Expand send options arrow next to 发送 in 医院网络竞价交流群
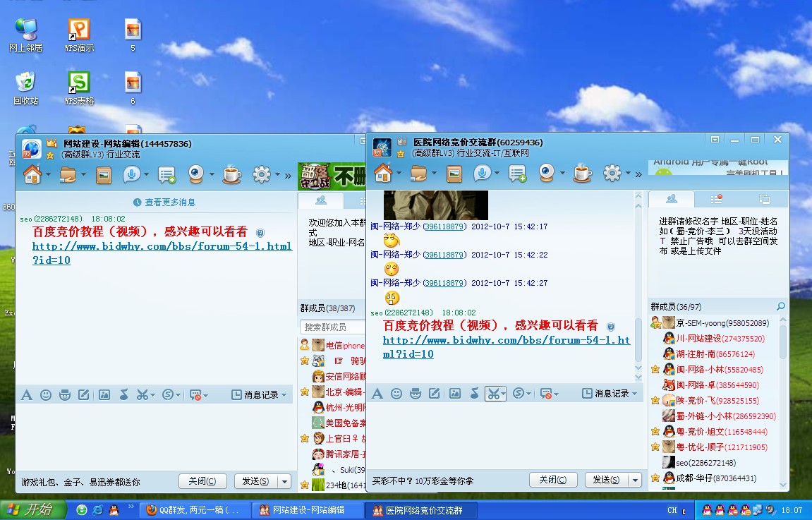 tap(636, 480)
